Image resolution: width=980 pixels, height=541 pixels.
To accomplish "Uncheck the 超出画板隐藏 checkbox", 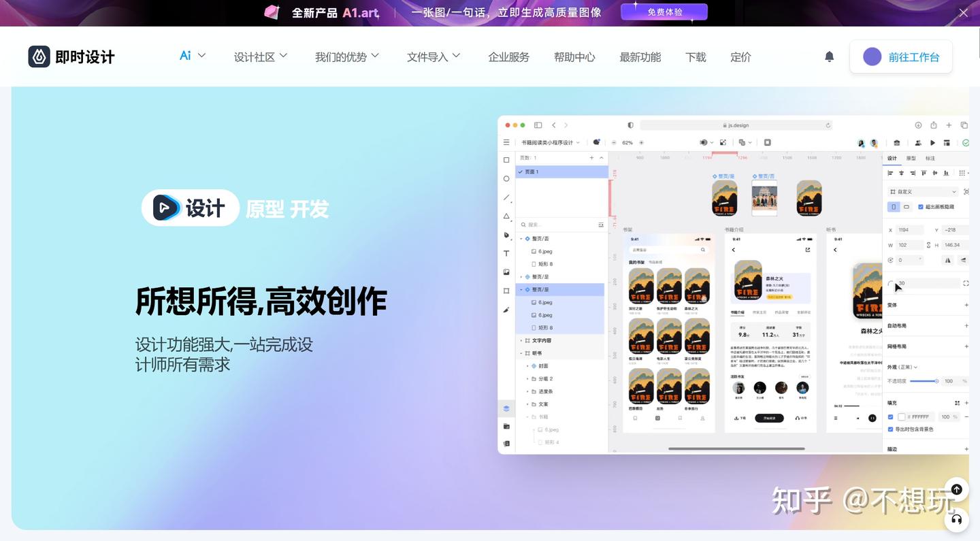I will [x=920, y=207].
